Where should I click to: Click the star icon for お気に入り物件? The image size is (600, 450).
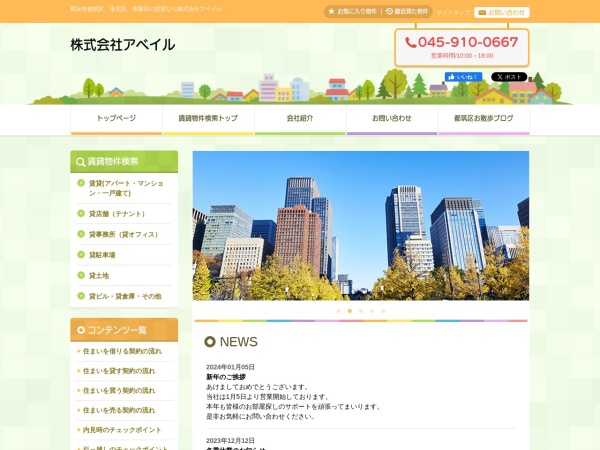[x=331, y=11]
